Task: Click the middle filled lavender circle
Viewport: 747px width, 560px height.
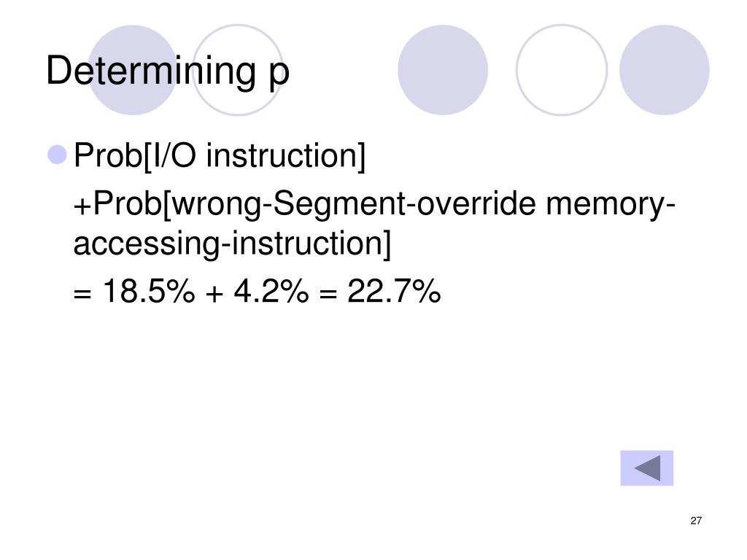Action: (443, 70)
